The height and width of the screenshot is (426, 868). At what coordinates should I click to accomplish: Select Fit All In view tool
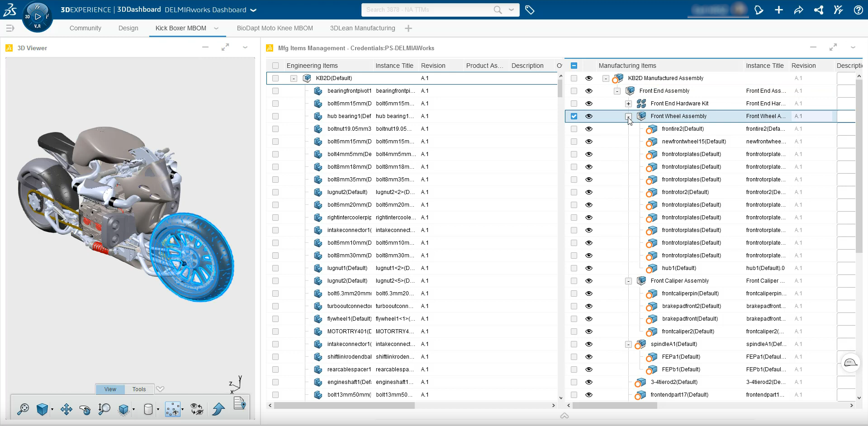coord(23,409)
